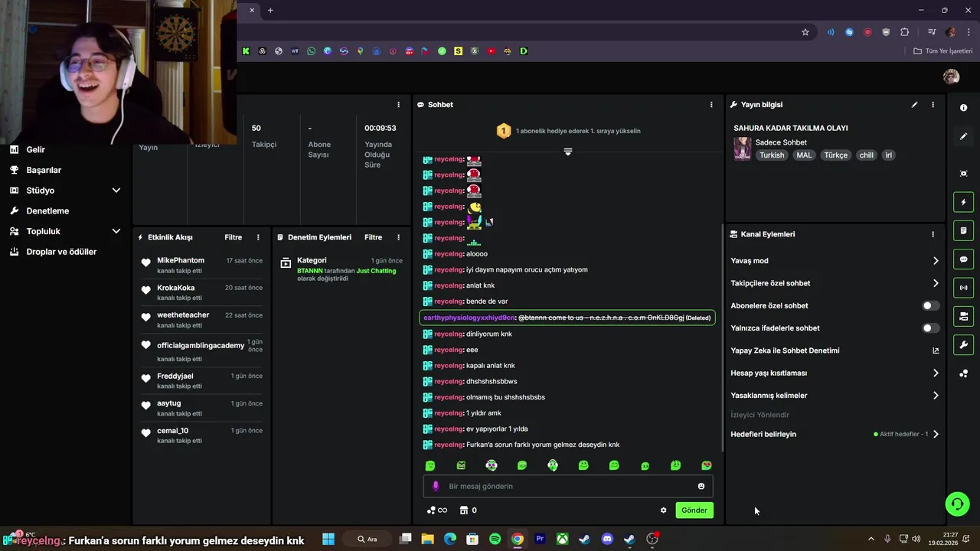Click the volume icon in system tray
Viewport: 980px width, 551px height.
pos(916,539)
